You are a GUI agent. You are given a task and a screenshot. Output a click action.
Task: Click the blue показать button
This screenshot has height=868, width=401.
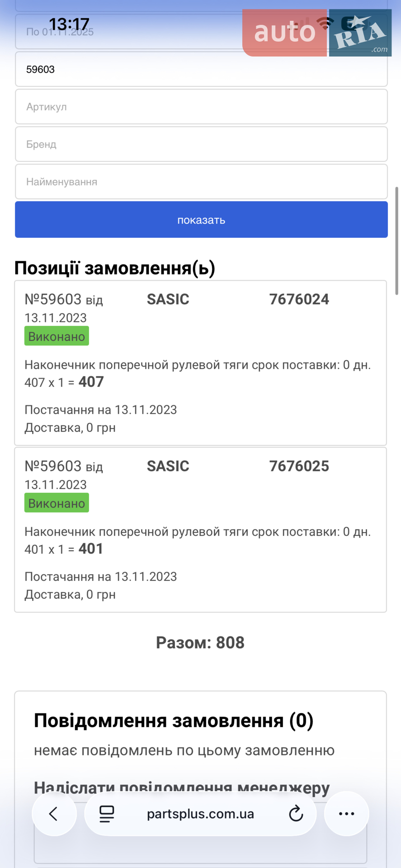click(x=201, y=220)
